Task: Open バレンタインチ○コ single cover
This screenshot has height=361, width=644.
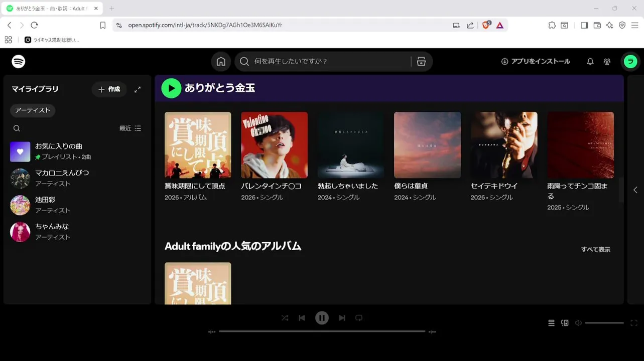Action: pos(275,145)
